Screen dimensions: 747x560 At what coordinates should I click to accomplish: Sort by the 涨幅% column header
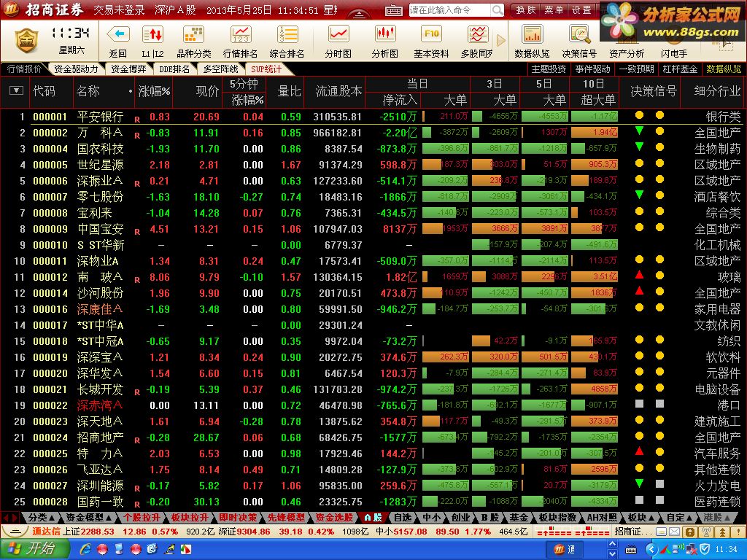[x=154, y=91]
